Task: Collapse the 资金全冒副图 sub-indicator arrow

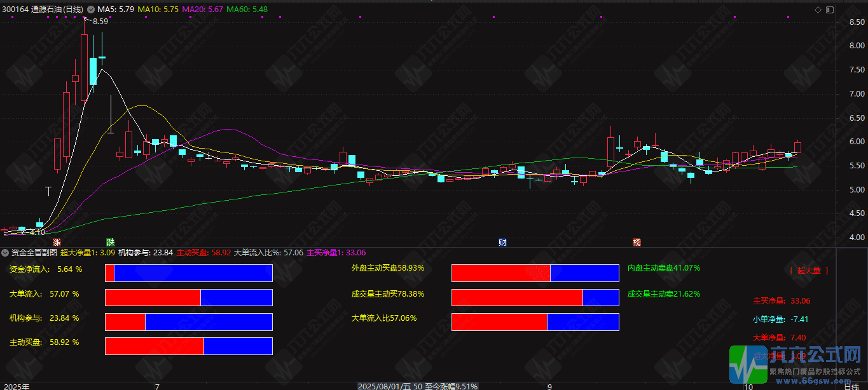Action: (6, 253)
